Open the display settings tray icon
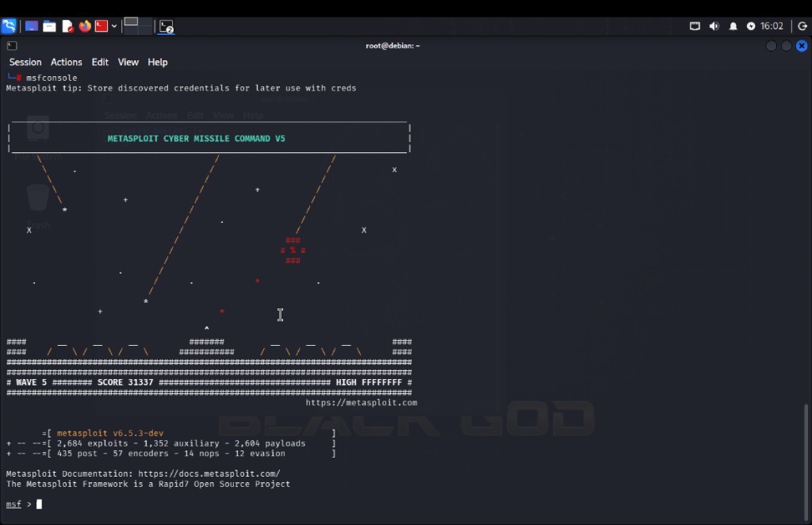The width and height of the screenshot is (812, 525). point(695,26)
